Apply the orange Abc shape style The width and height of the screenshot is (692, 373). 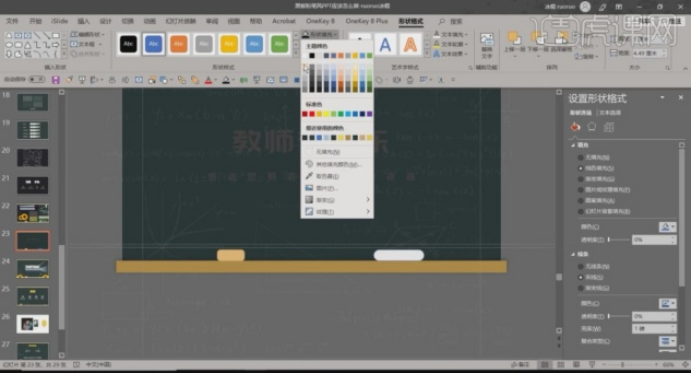(x=179, y=44)
